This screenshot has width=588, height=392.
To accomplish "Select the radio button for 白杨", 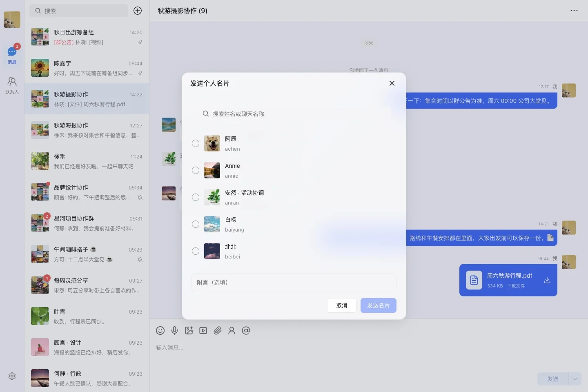I will point(196,224).
